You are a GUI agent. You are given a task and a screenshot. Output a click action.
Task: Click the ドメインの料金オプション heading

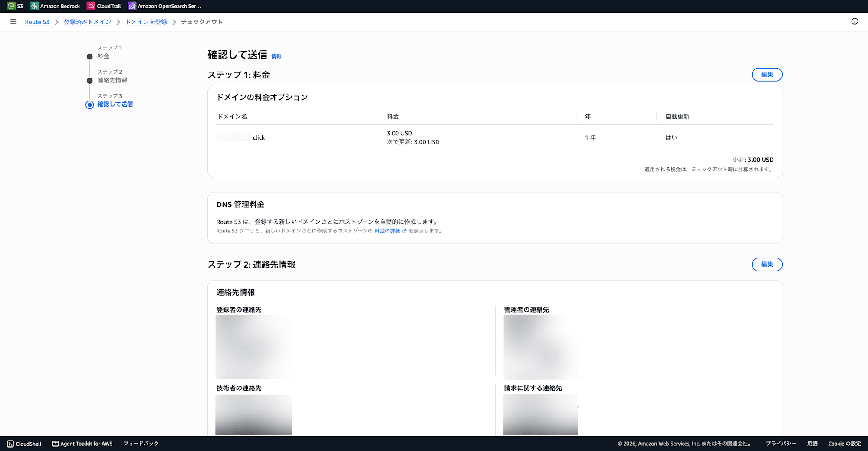point(262,97)
